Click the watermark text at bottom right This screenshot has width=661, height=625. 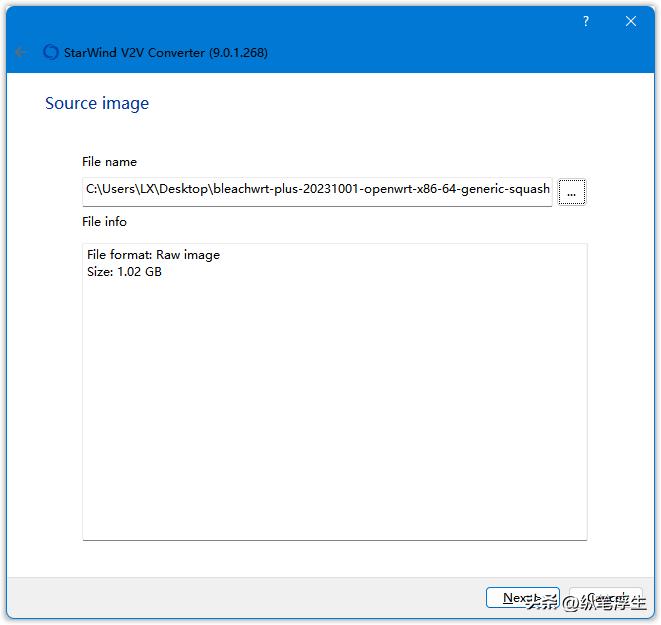tap(590, 603)
